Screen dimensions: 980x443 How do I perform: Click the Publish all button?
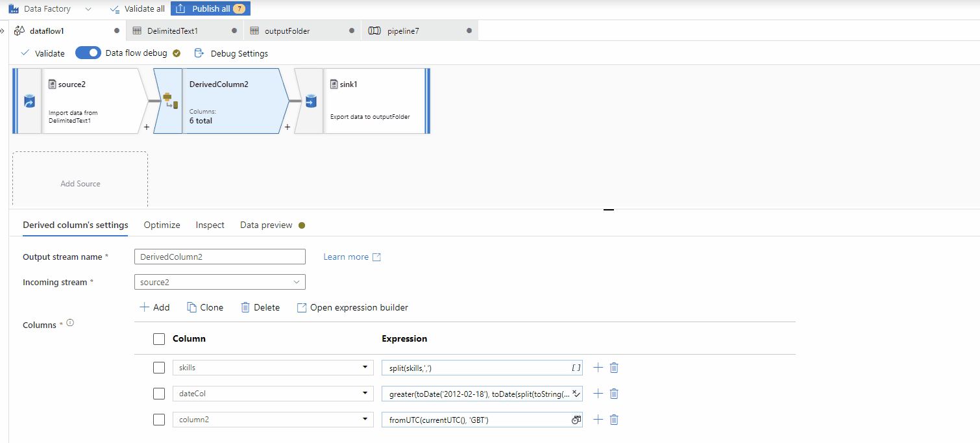[210, 9]
